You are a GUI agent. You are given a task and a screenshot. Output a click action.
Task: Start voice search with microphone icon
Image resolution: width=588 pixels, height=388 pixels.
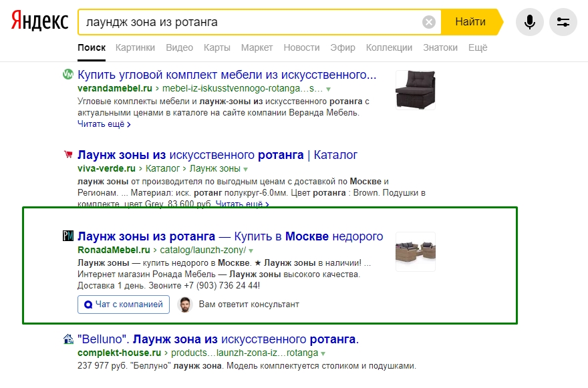click(529, 23)
